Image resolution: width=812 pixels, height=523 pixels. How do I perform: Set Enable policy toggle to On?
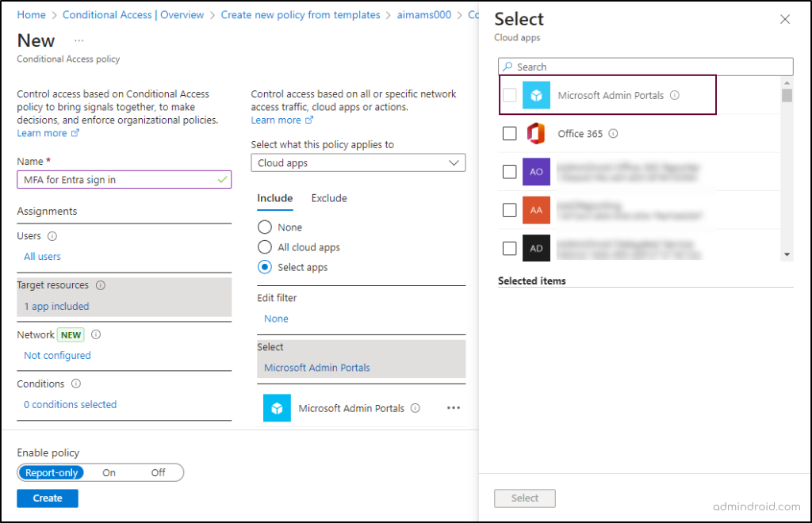(109, 473)
